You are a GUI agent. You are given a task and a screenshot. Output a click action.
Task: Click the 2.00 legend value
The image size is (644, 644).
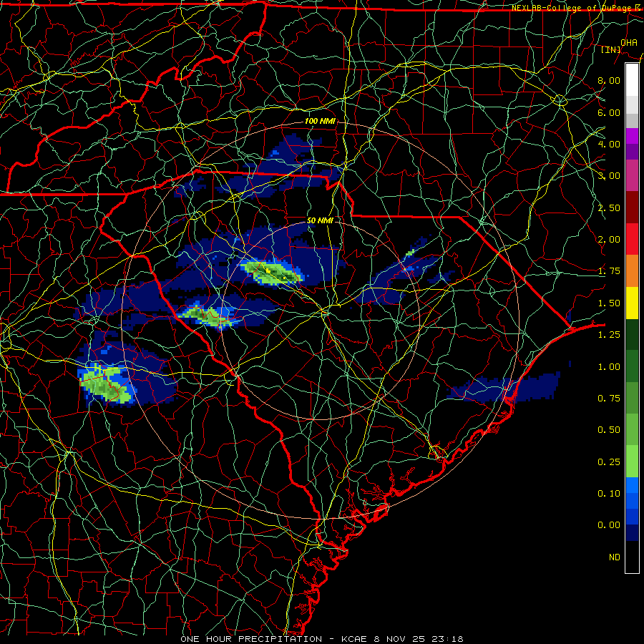click(609, 240)
